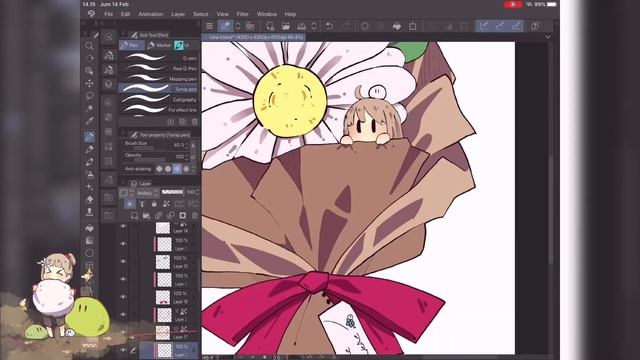640x360 pixels.
Task: Click the New document icon in command bar
Action: pos(270,26)
